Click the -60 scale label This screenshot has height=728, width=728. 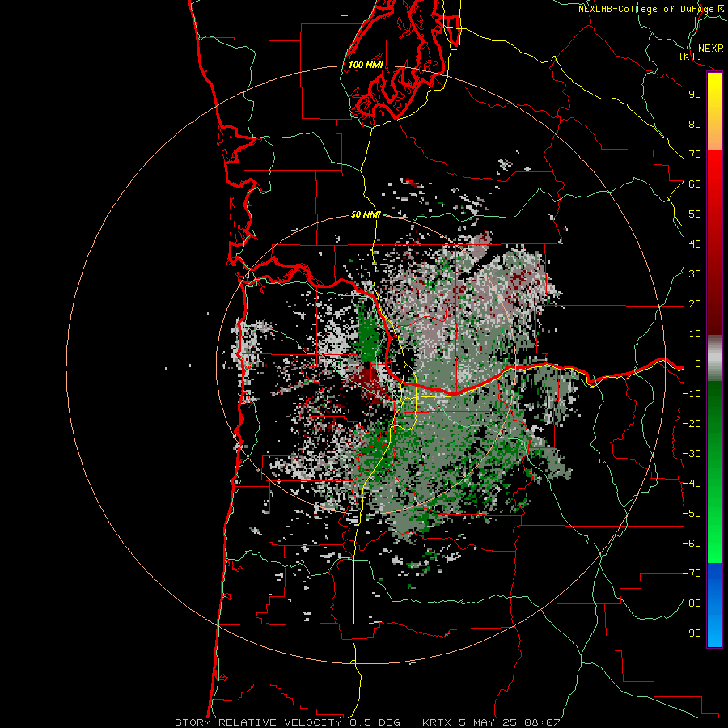coord(692,544)
